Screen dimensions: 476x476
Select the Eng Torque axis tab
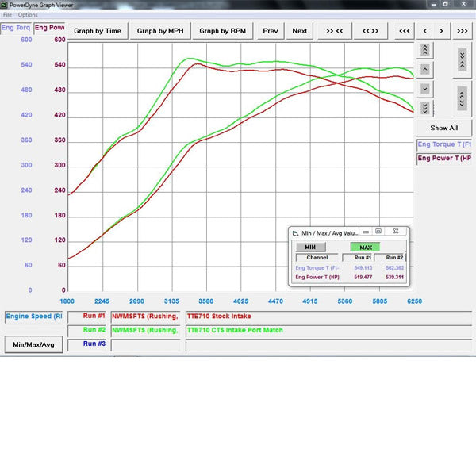point(16,28)
